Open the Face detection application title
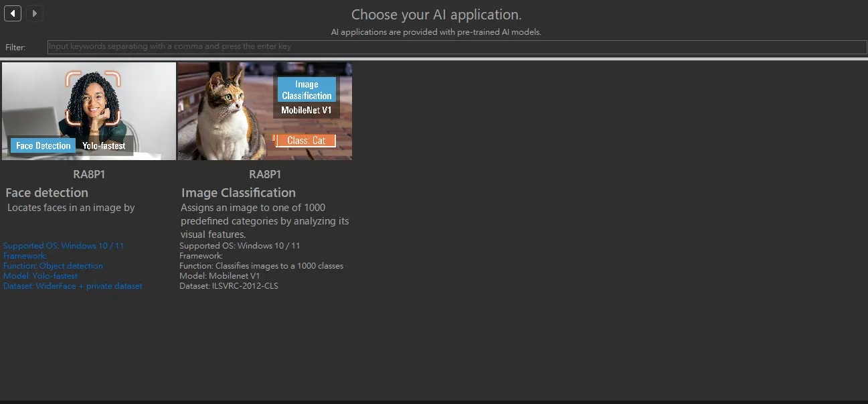Image resolution: width=868 pixels, height=404 pixels. 47,193
